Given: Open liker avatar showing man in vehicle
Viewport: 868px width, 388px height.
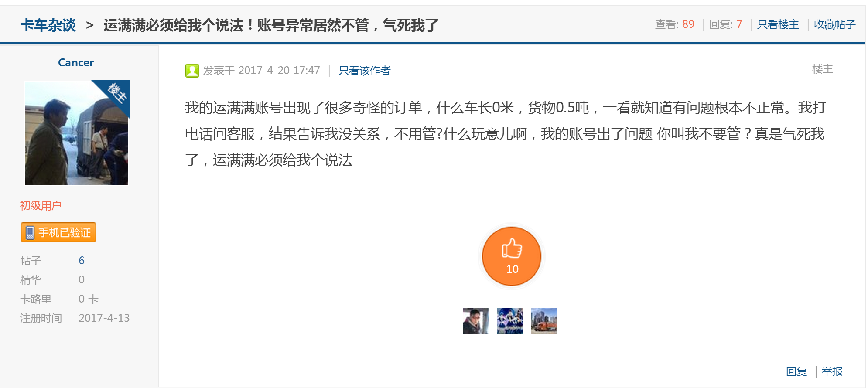Looking at the screenshot, I should 475,321.
